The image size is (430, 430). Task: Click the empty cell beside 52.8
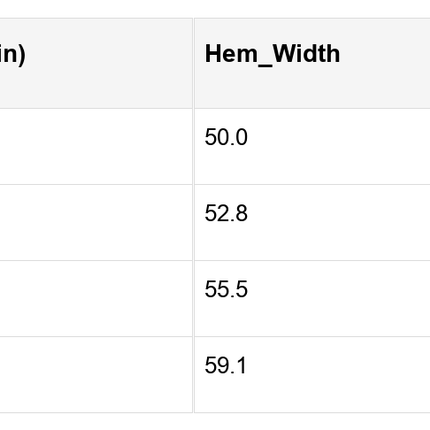pyautogui.click(x=96, y=222)
